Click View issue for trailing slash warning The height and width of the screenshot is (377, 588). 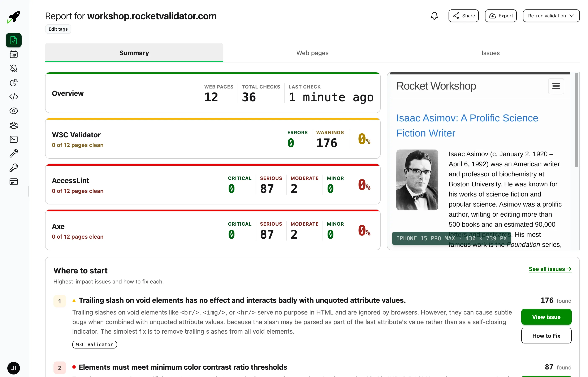pyautogui.click(x=546, y=317)
